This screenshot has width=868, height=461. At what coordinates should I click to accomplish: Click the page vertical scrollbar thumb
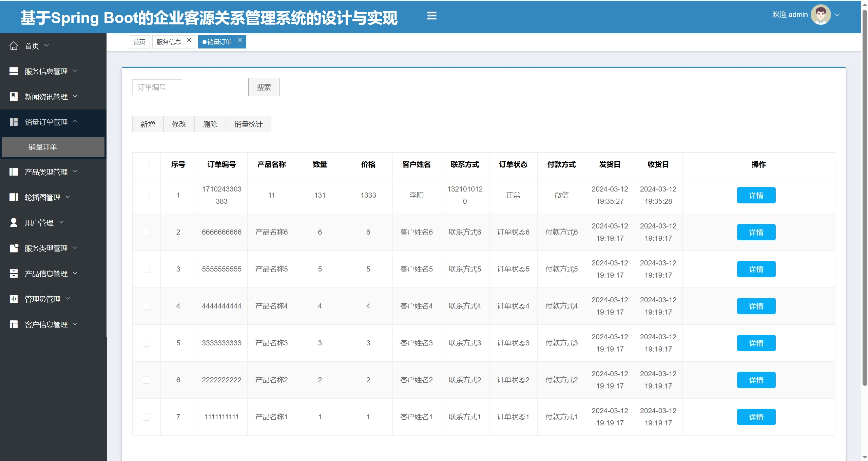click(865, 198)
